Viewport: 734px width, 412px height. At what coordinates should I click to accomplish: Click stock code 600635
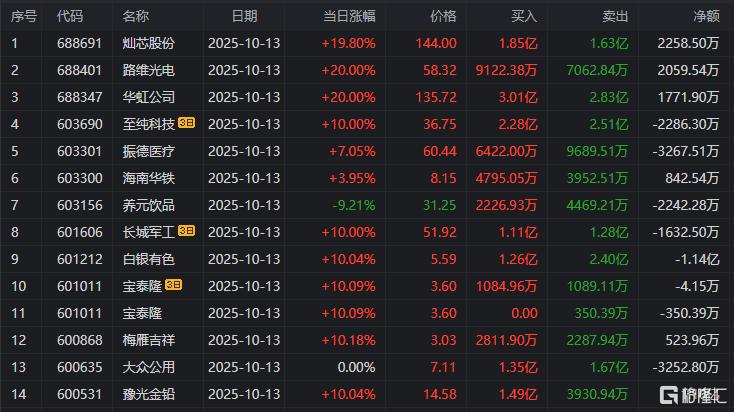(x=78, y=367)
